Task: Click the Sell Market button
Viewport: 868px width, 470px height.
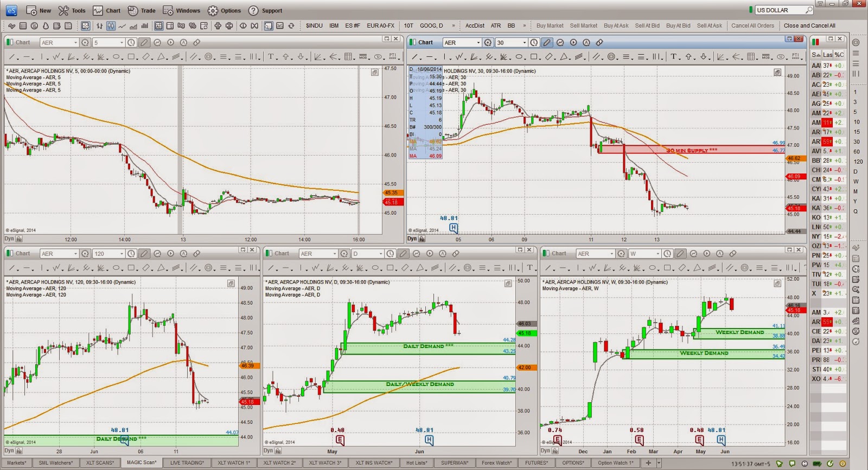Action: [x=584, y=25]
